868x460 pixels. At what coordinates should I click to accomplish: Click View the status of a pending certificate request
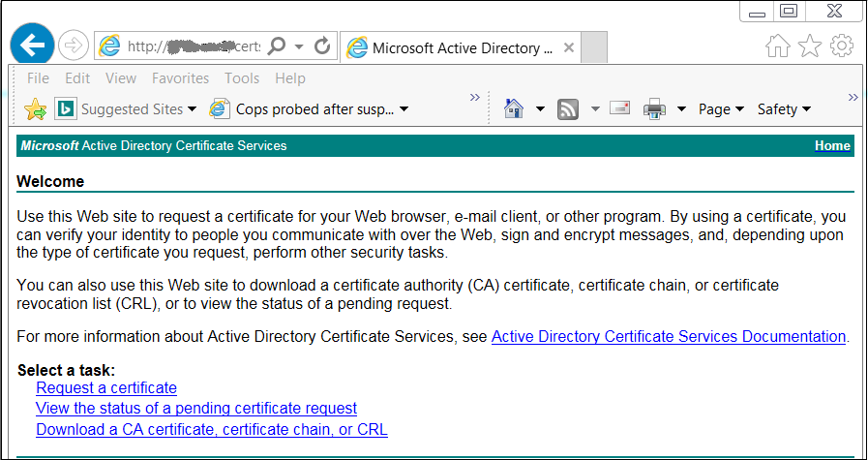click(196, 408)
